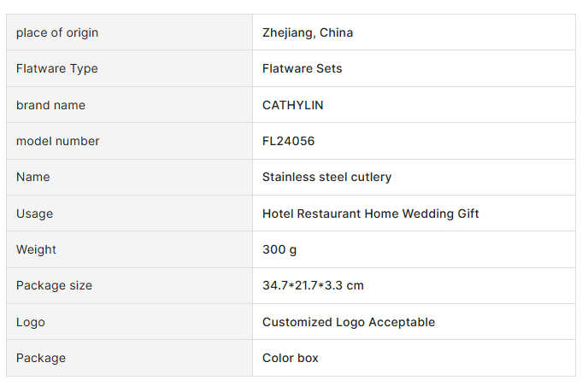Click the "Package size" attribute label

point(54,285)
